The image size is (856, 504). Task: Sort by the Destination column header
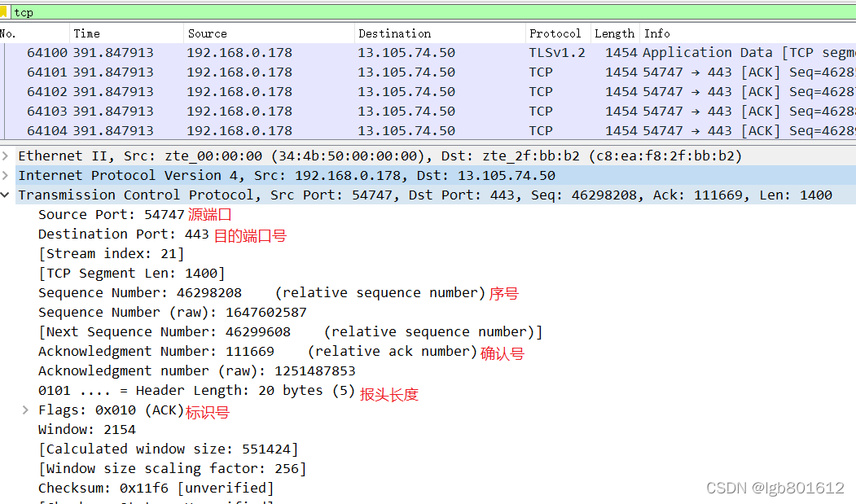(440, 33)
